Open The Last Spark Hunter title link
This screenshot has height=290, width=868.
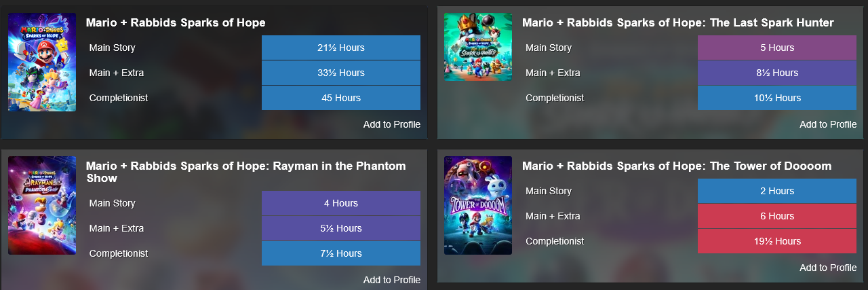[x=678, y=23]
